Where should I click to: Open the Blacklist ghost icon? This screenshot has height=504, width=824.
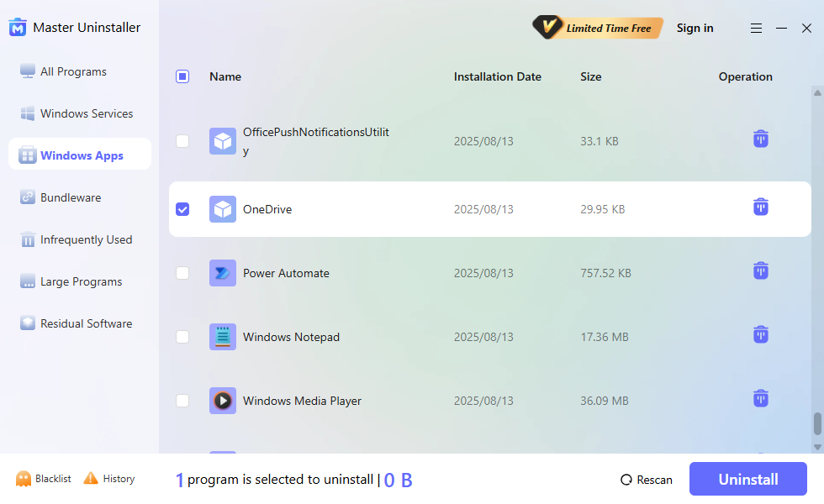tap(24, 479)
